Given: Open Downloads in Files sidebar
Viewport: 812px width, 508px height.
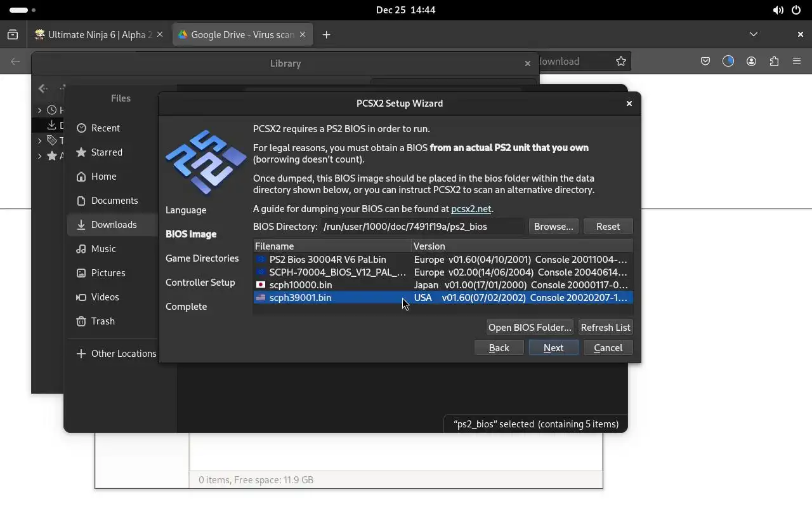Looking at the screenshot, I should (112, 224).
